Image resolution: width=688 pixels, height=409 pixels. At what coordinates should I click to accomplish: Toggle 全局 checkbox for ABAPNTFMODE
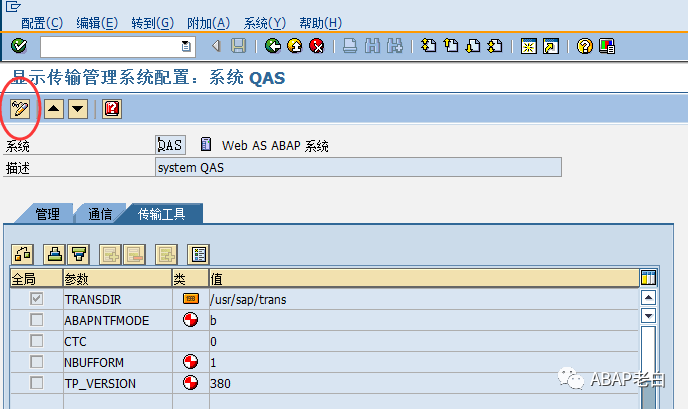[x=36, y=320]
